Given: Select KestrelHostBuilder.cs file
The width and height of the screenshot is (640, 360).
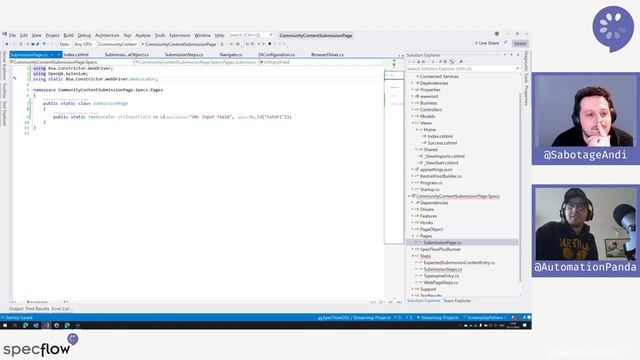Looking at the screenshot, I should [441, 176].
